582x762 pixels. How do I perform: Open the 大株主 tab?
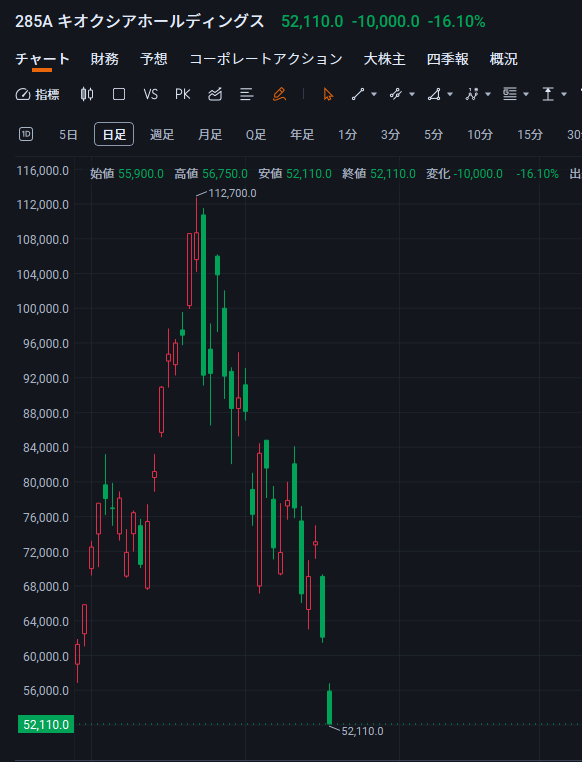[385, 59]
